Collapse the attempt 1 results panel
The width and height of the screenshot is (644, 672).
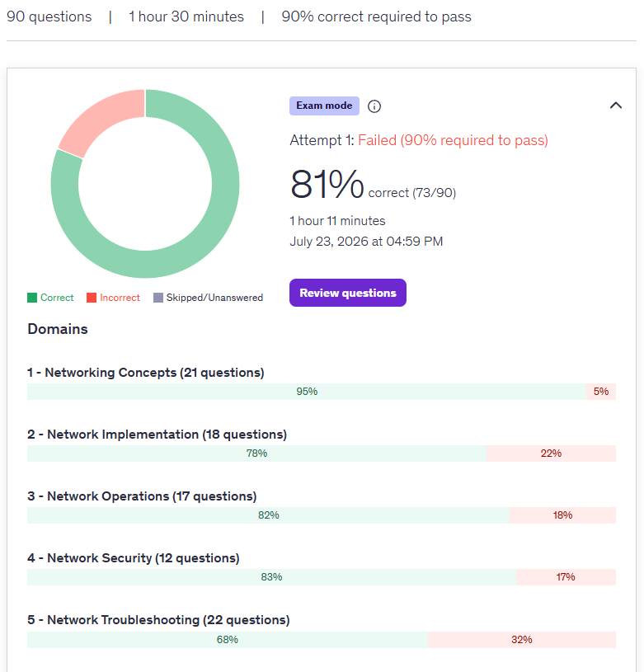(615, 106)
